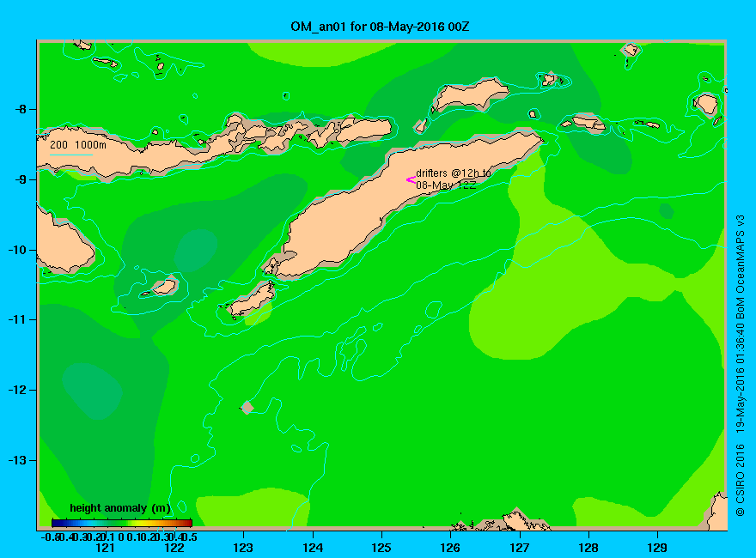Click longitude axis label "126"

[450, 548]
